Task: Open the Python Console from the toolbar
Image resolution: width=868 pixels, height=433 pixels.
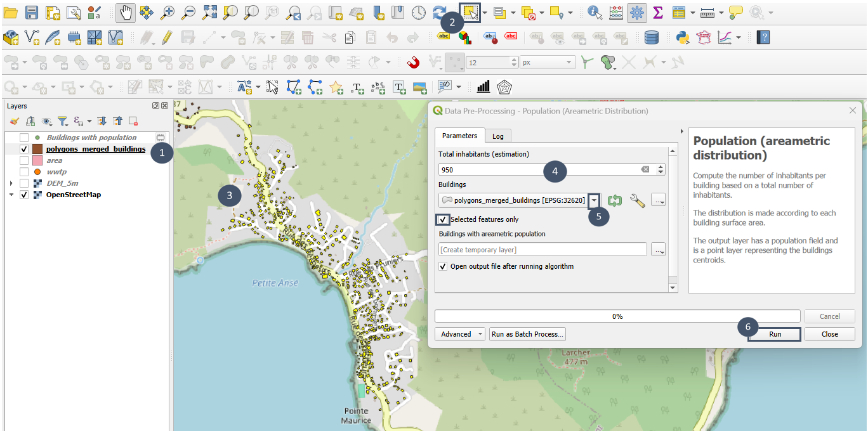Action: (683, 37)
